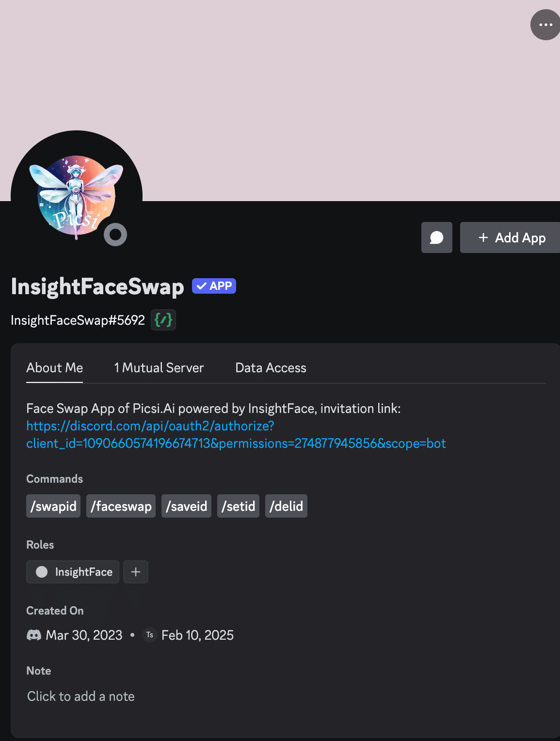The width and height of the screenshot is (560, 741).
Task: Click the verified APP badge
Action: coord(213,286)
